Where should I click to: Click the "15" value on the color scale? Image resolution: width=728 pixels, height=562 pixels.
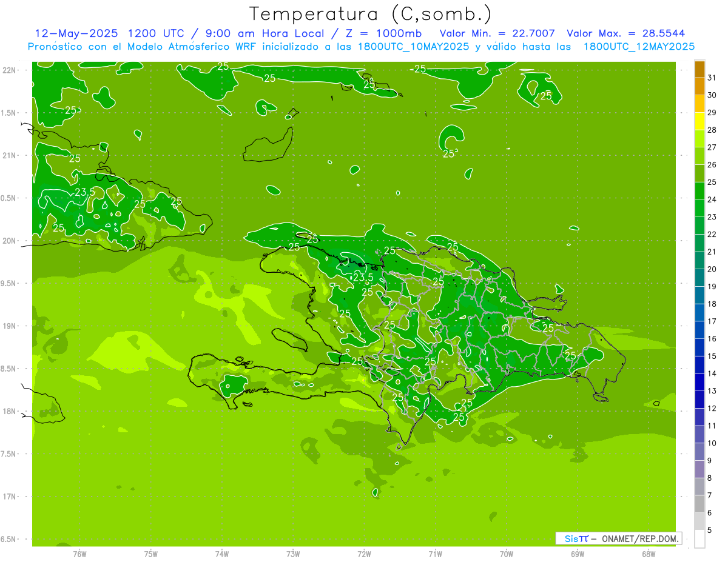(x=712, y=356)
